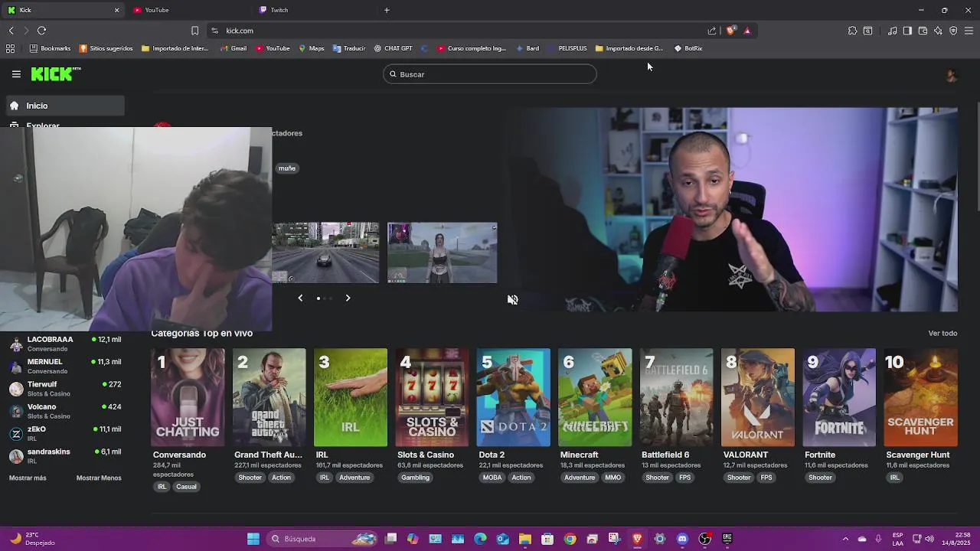Open the Just Chatting category card

(x=188, y=397)
